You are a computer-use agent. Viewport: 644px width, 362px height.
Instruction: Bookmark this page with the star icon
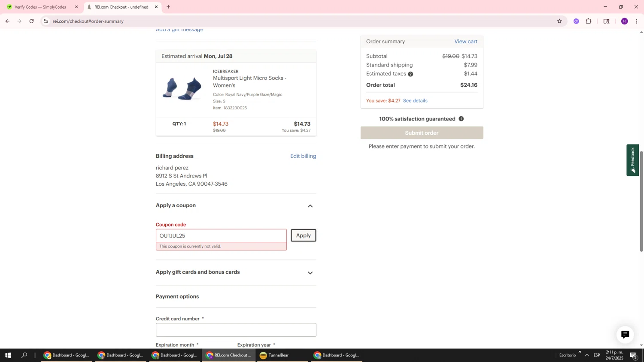point(559,21)
